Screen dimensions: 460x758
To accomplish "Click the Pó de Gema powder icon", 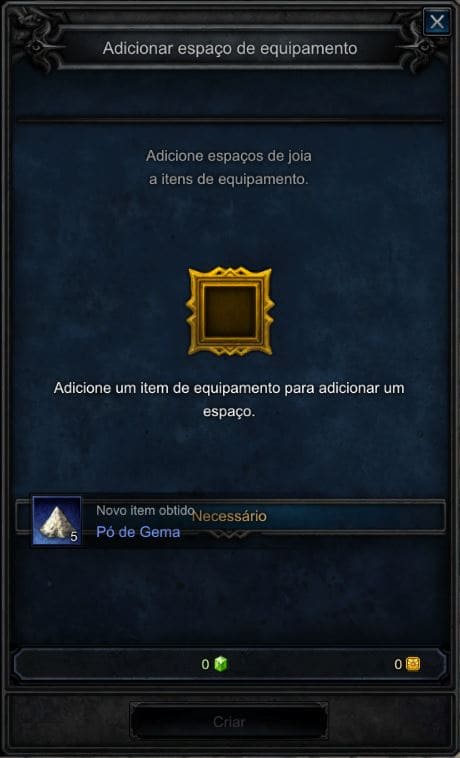I will pos(57,521).
